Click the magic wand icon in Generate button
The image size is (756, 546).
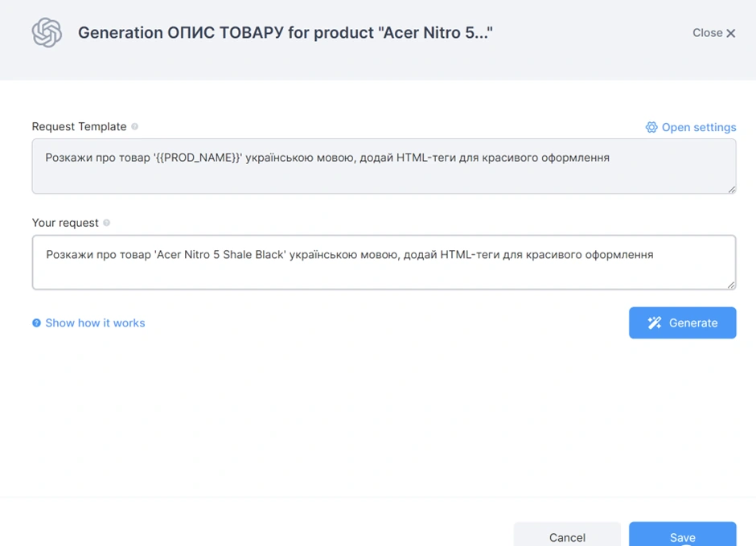[655, 322]
